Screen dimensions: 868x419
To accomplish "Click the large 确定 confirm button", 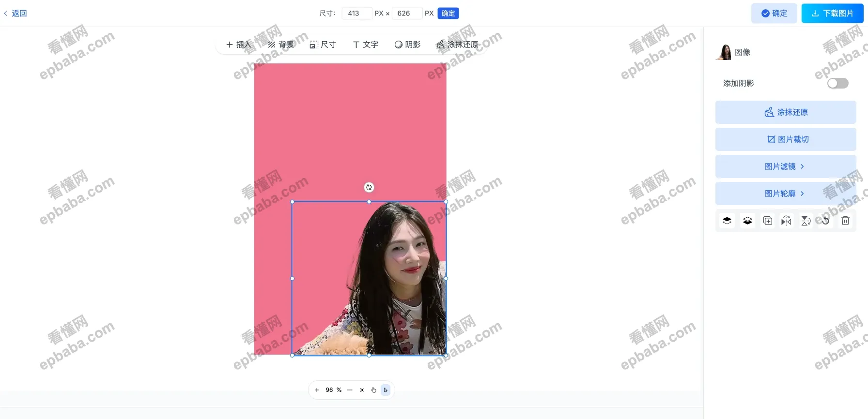I will pos(774,13).
